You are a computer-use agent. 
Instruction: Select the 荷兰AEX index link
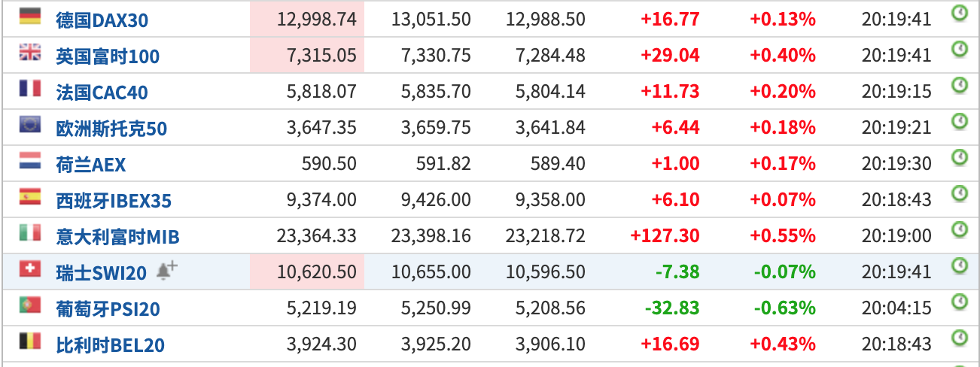91,165
